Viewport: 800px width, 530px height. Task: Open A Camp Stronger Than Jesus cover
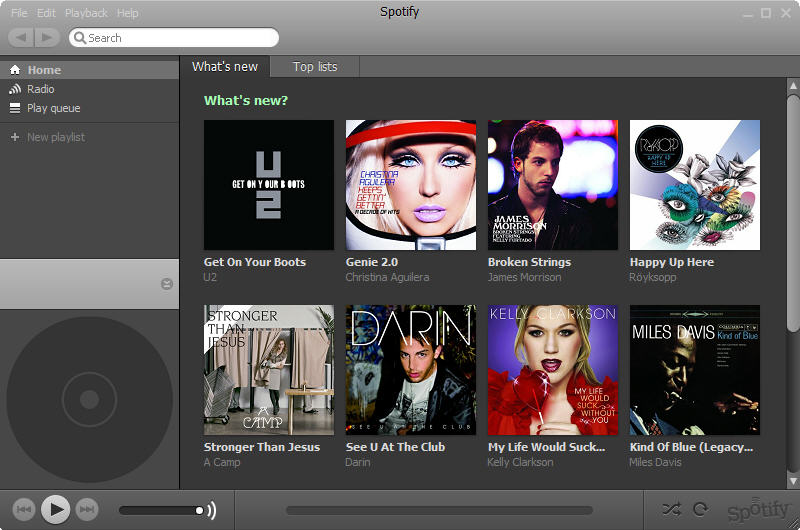[x=269, y=370]
